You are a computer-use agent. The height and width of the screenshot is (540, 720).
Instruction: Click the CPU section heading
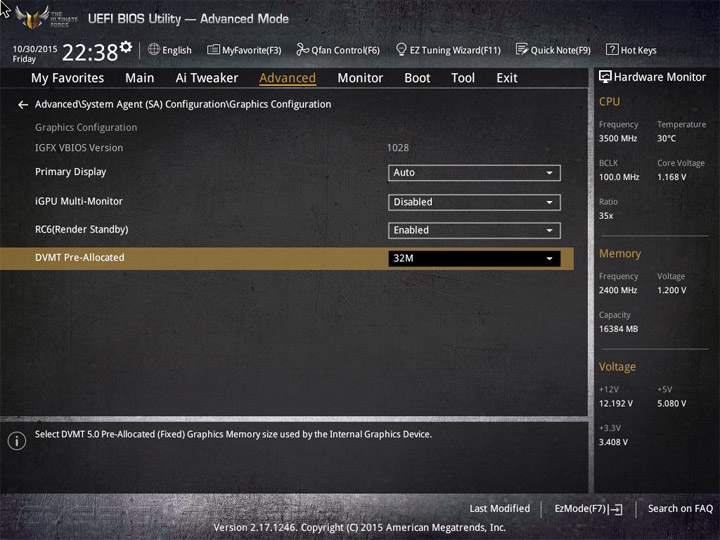click(x=609, y=101)
